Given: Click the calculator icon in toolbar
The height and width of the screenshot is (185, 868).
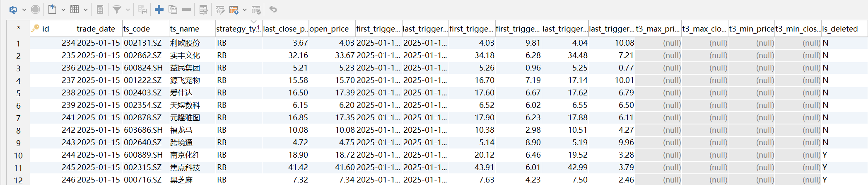Looking at the screenshot, I should [100, 9].
